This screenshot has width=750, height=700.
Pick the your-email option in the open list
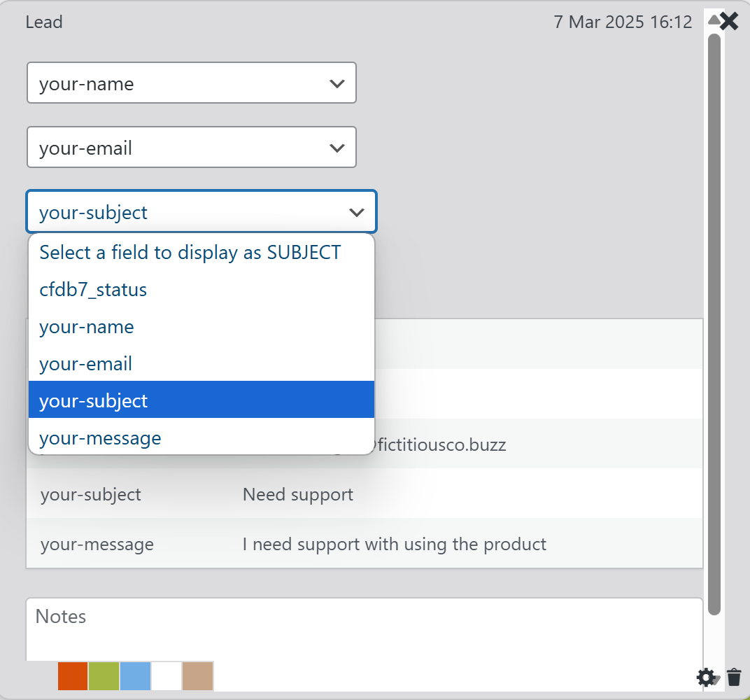85,364
